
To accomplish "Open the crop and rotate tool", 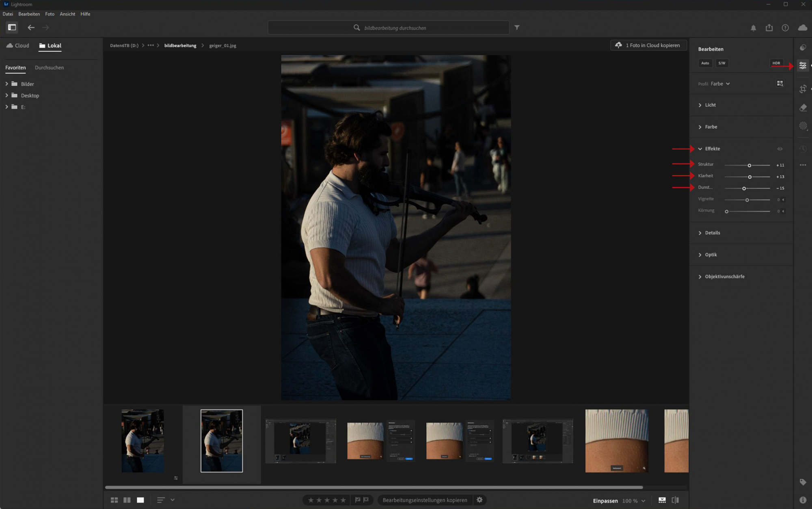I will pyautogui.click(x=803, y=89).
